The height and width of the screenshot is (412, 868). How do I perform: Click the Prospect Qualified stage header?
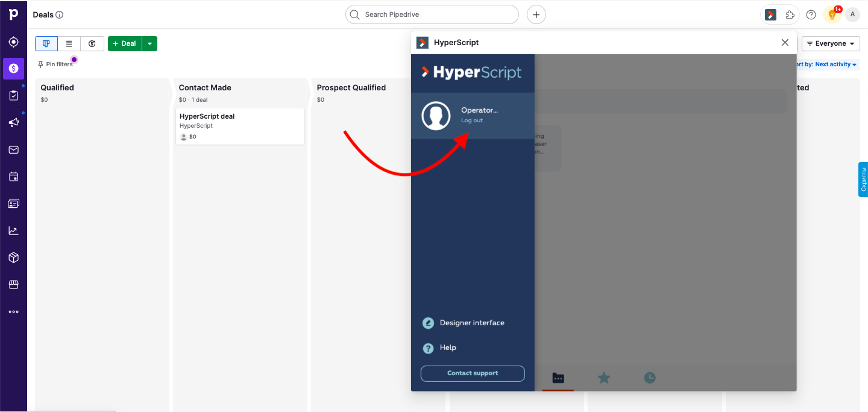click(351, 87)
